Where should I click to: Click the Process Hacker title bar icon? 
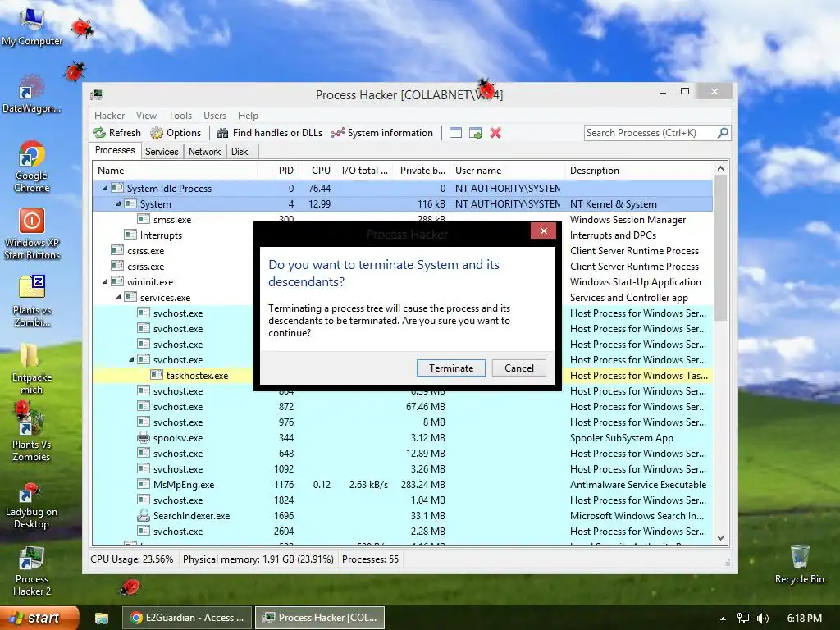click(x=97, y=94)
